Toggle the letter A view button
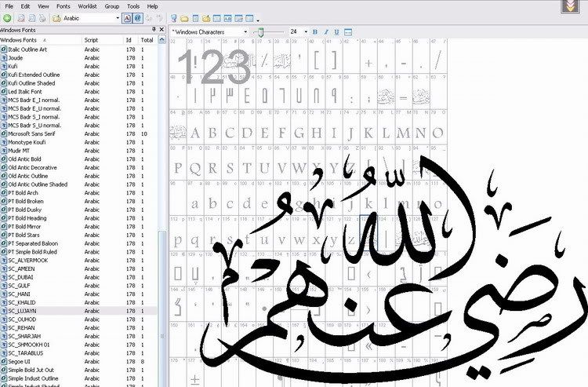The height and width of the screenshot is (387, 588). pyautogui.click(x=127, y=18)
